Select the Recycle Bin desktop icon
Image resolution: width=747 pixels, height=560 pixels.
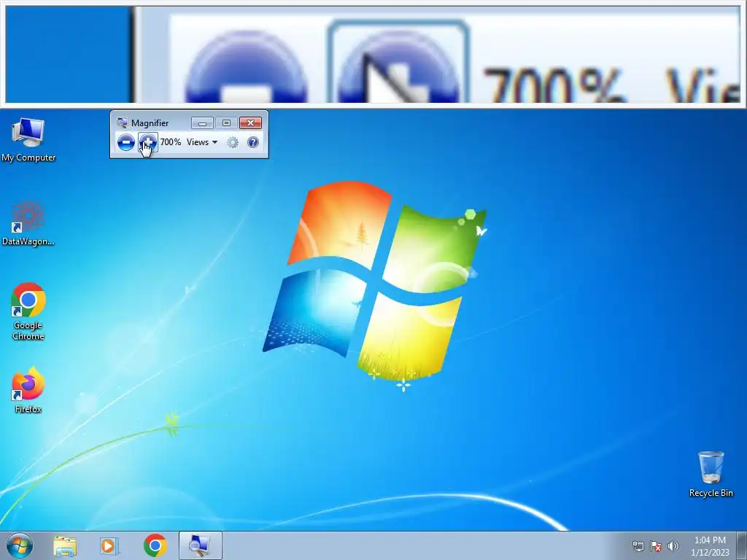[x=711, y=474]
